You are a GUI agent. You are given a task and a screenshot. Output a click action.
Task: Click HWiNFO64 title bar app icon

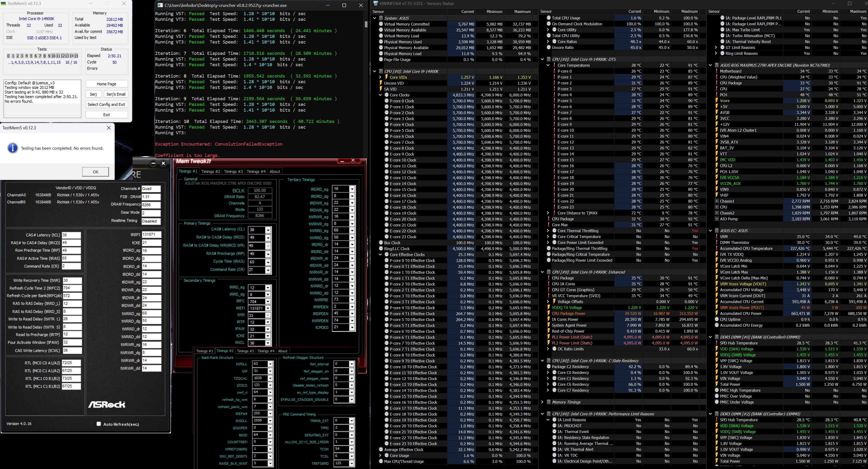(376, 3)
